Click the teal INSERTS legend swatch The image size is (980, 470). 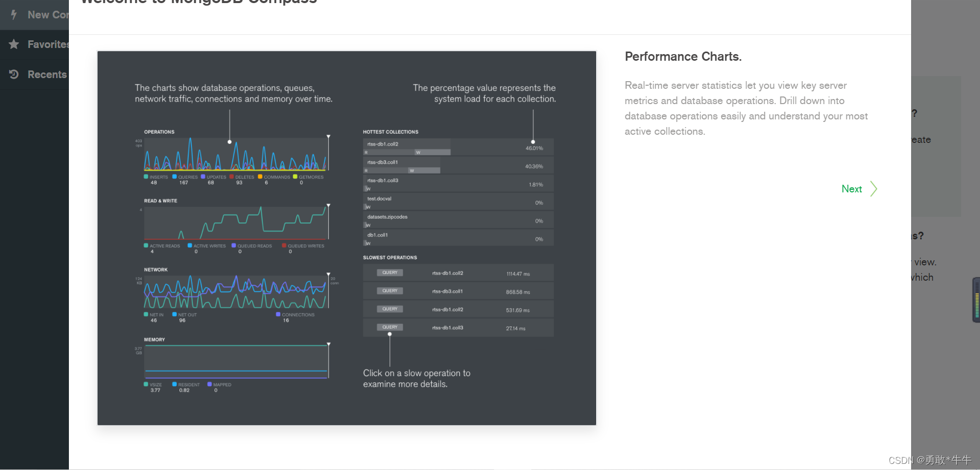click(x=146, y=177)
